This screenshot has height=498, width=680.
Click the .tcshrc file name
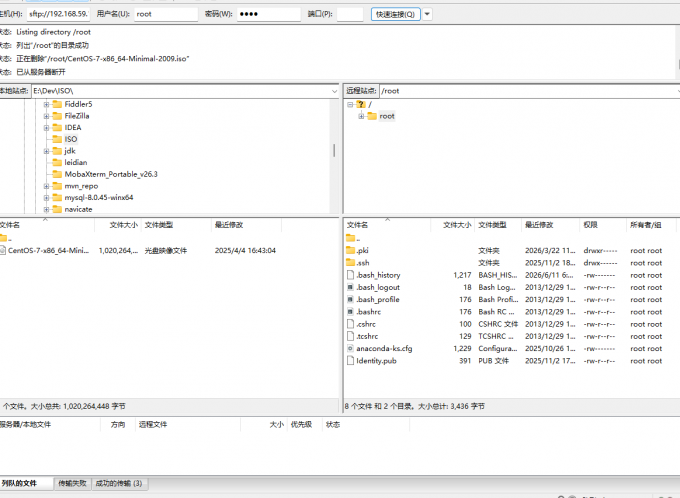[x=367, y=336]
